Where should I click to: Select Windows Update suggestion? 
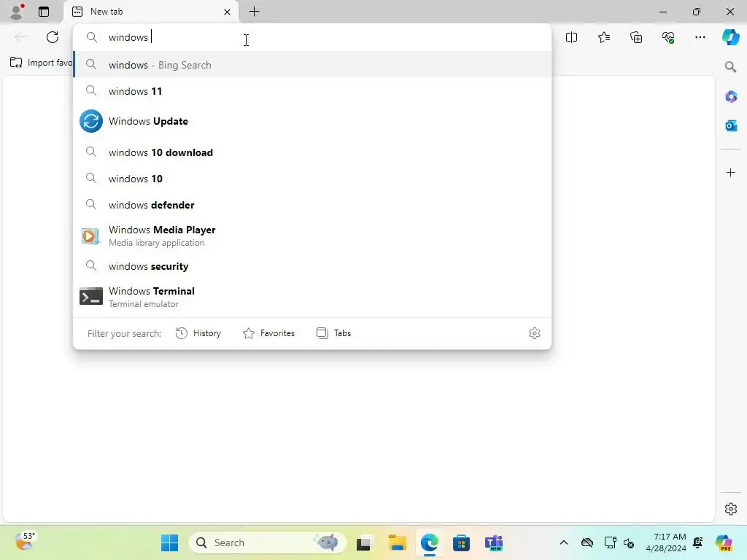(x=312, y=122)
